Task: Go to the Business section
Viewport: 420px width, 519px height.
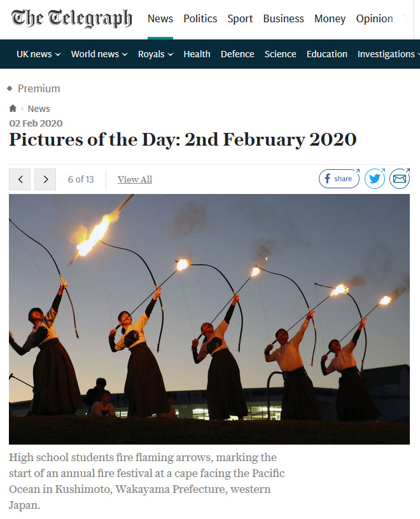Action: [284, 18]
